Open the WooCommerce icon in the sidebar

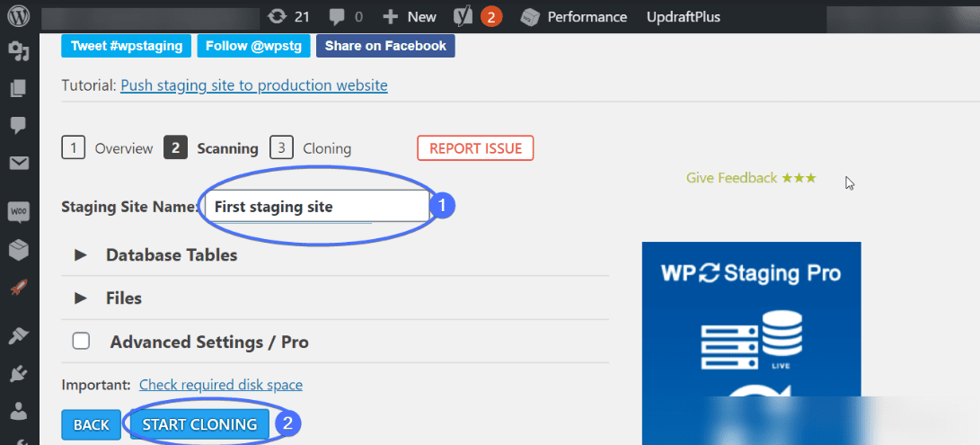(x=19, y=211)
